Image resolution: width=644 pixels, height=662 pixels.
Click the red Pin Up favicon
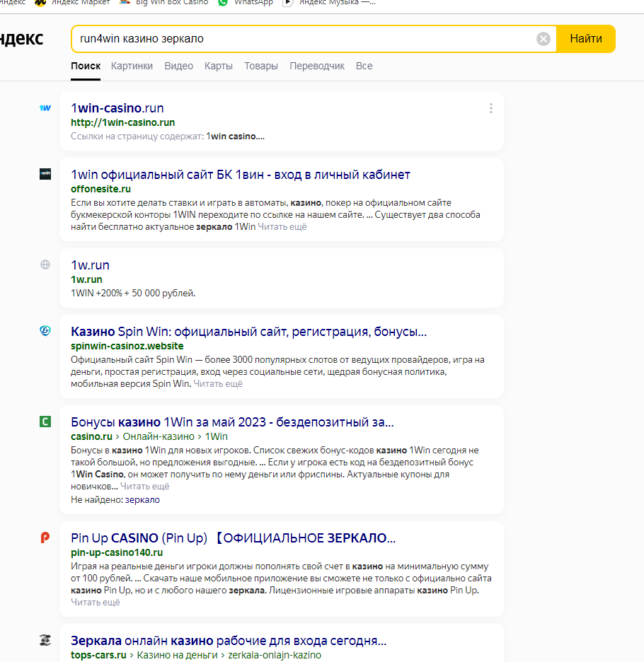[45, 538]
